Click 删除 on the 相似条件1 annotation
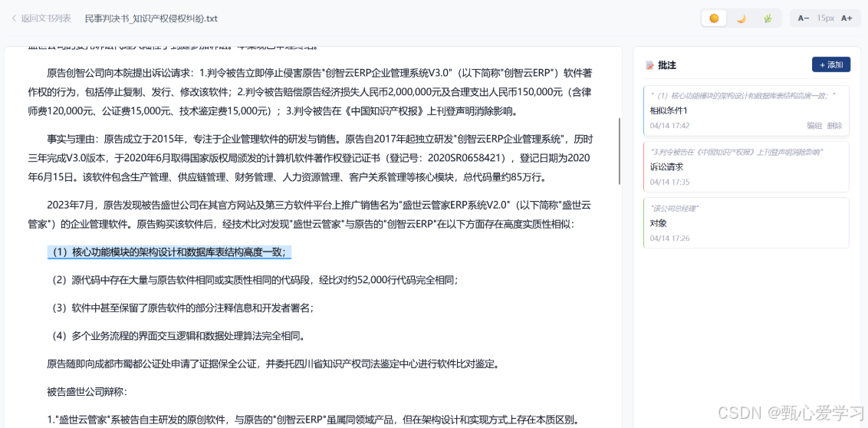Image resolution: width=868 pixels, height=428 pixels. click(835, 126)
